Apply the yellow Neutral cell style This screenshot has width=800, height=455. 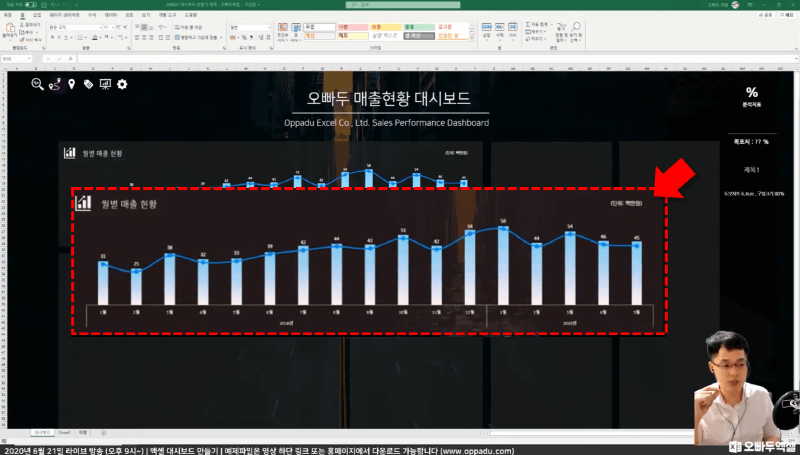point(386,27)
